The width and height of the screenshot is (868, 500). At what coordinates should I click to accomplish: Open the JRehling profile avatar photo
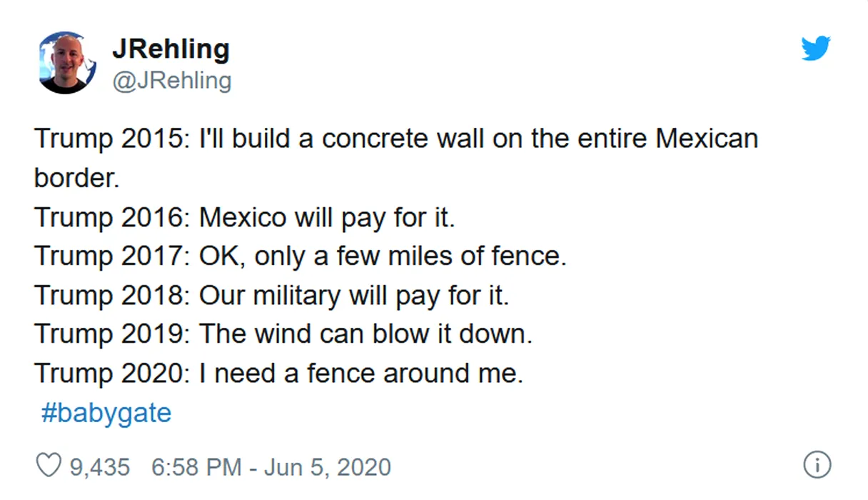[67, 63]
